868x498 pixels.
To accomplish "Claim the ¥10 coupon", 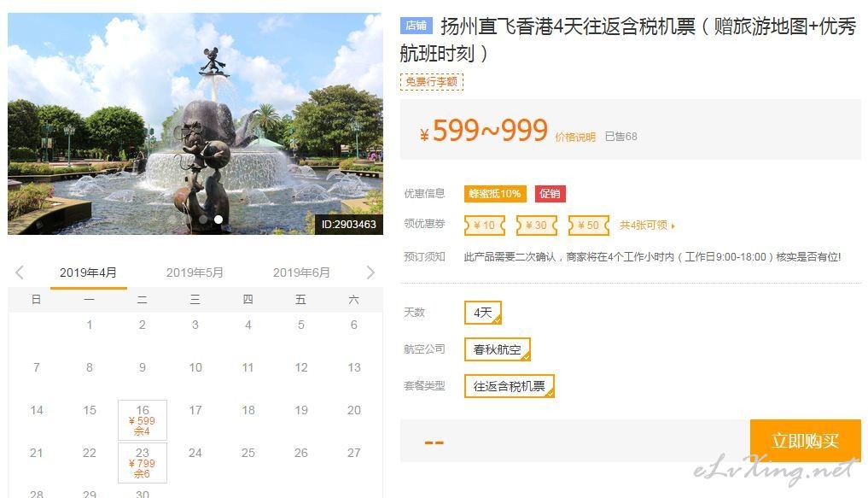I will tap(485, 226).
